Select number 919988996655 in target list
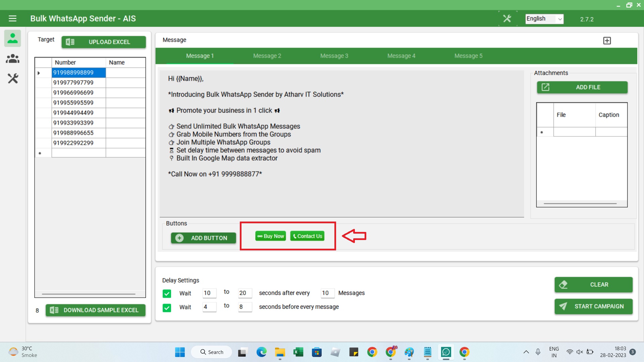Viewport: 644px width, 362px height. click(x=78, y=133)
